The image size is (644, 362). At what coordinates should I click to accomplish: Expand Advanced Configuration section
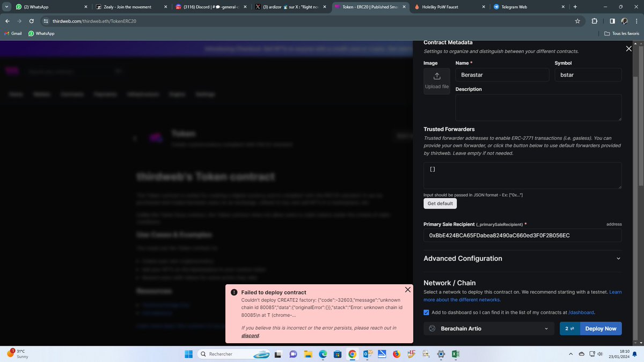(x=523, y=258)
